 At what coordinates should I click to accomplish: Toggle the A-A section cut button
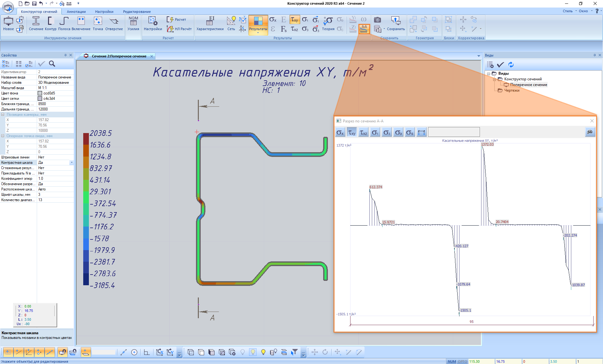[364, 29]
